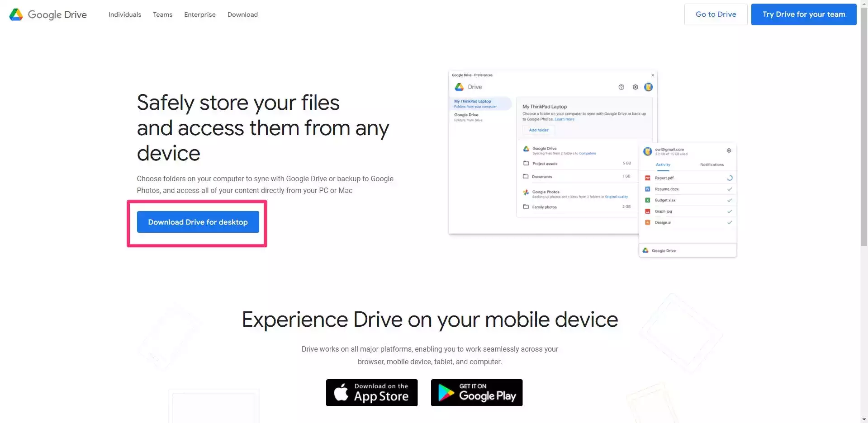Click the Drive logo in the Preferences window

coord(459,87)
